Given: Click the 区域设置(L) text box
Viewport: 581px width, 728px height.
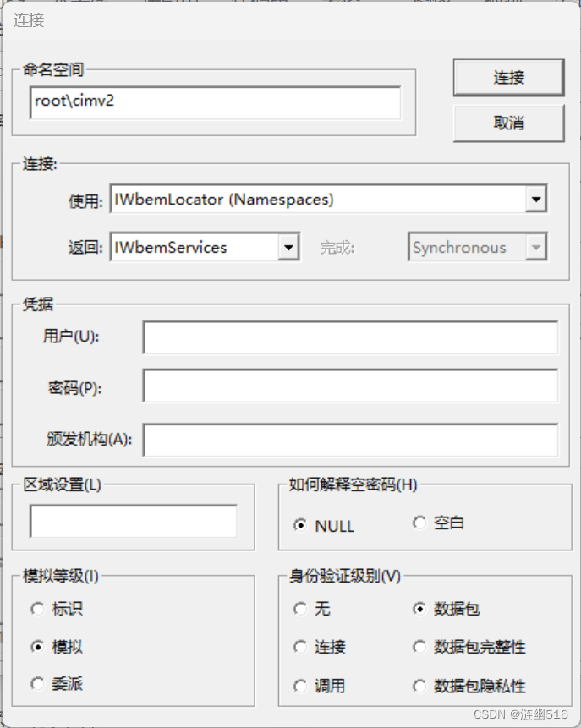Looking at the screenshot, I should (x=134, y=522).
